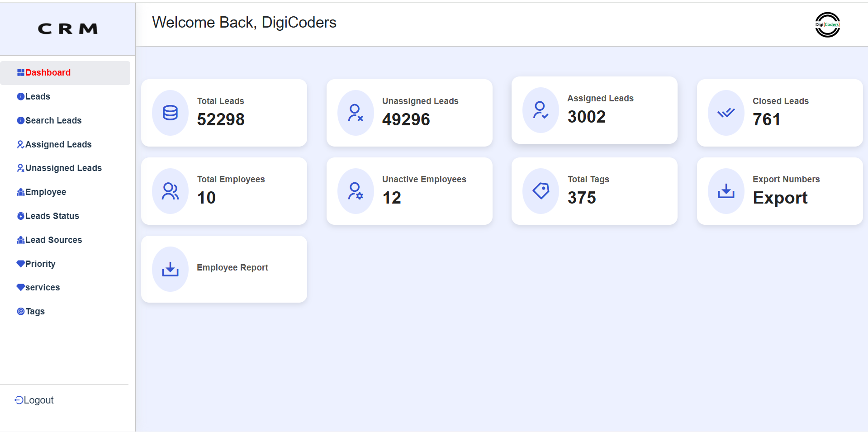Click the Closed Leads count 761

coord(767,119)
